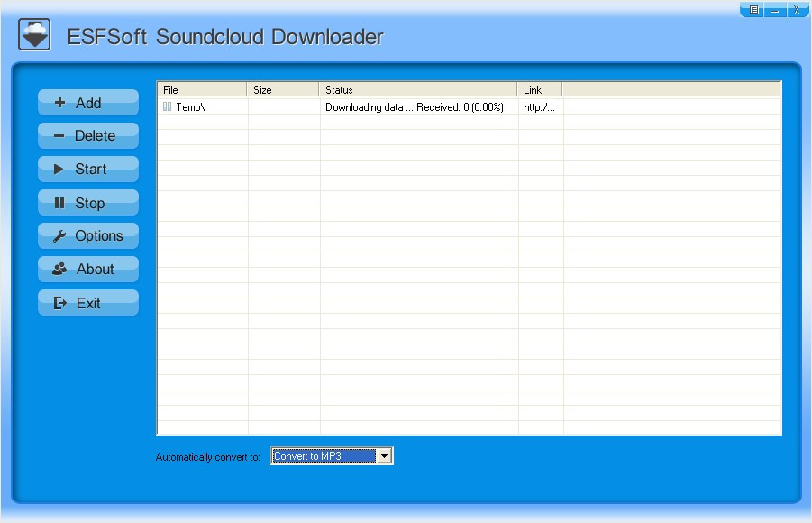Viewport: 812px width, 523px height.
Task: Delete the selected download
Action: pos(88,136)
